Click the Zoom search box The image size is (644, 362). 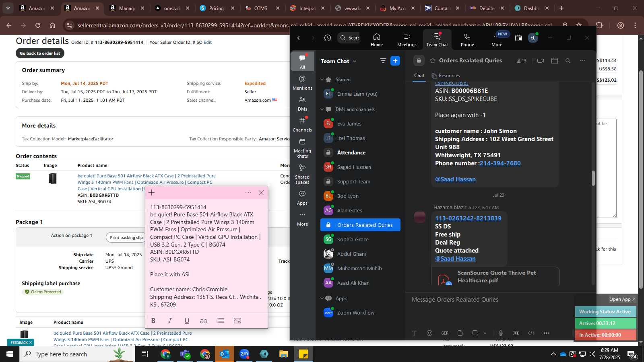(349, 38)
